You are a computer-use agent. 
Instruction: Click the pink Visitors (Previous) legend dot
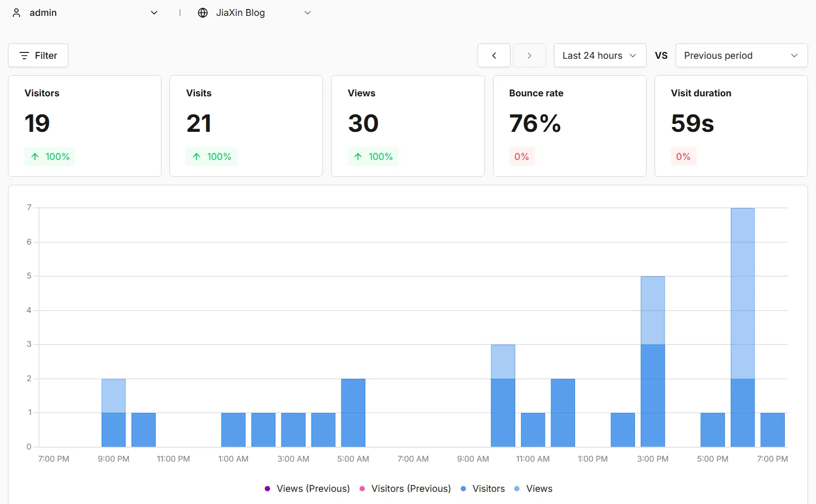pyautogui.click(x=362, y=489)
